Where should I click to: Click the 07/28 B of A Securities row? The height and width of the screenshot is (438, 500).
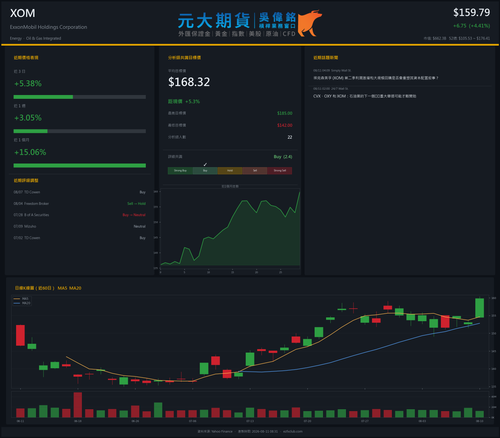point(80,215)
